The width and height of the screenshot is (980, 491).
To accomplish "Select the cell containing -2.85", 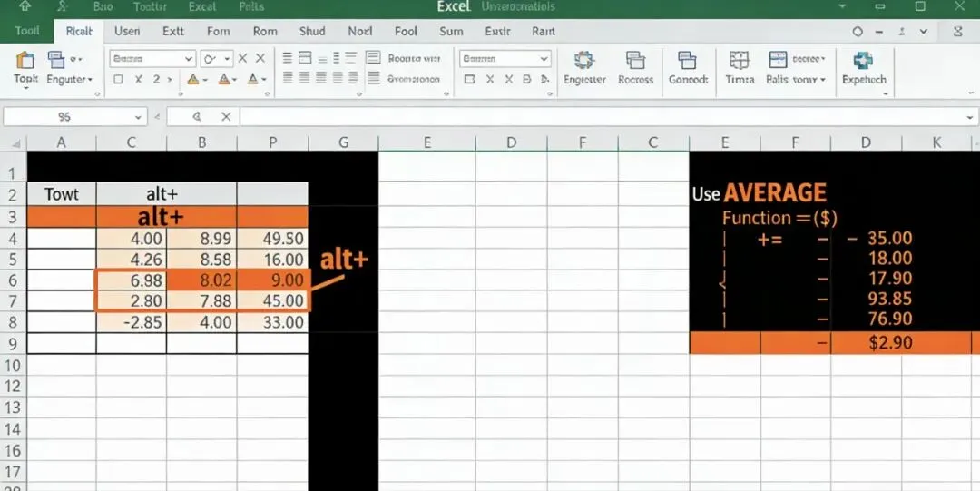I will [x=132, y=322].
